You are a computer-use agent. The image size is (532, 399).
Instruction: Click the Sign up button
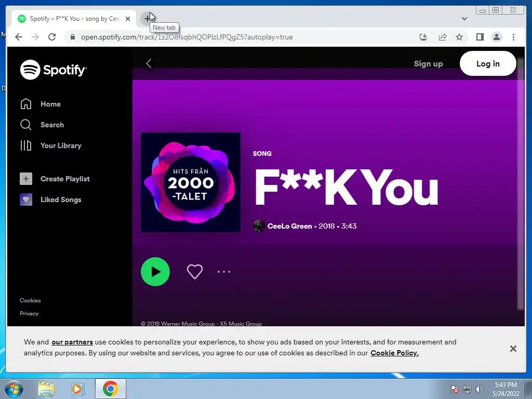pos(428,63)
